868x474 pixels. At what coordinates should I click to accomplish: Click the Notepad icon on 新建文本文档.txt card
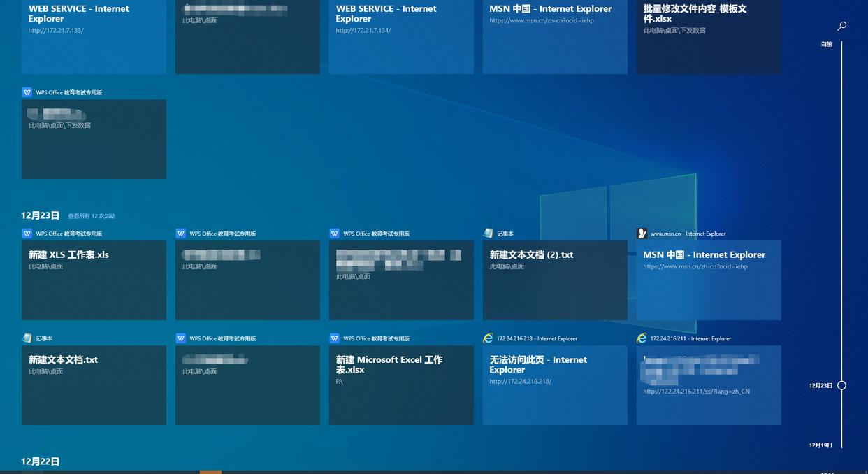click(x=27, y=338)
